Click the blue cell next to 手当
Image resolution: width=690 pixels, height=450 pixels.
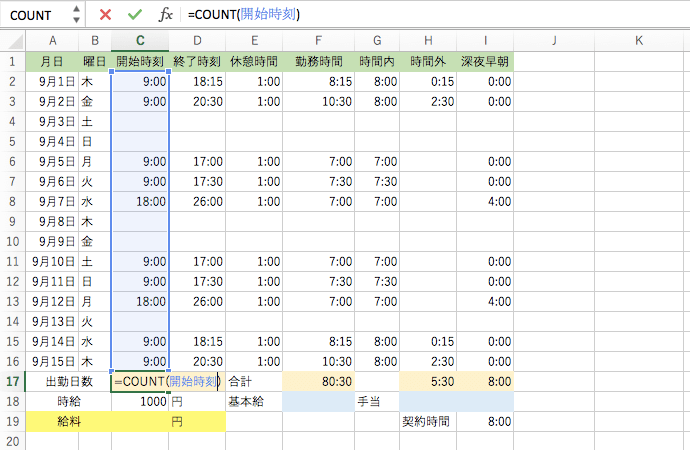click(x=457, y=401)
